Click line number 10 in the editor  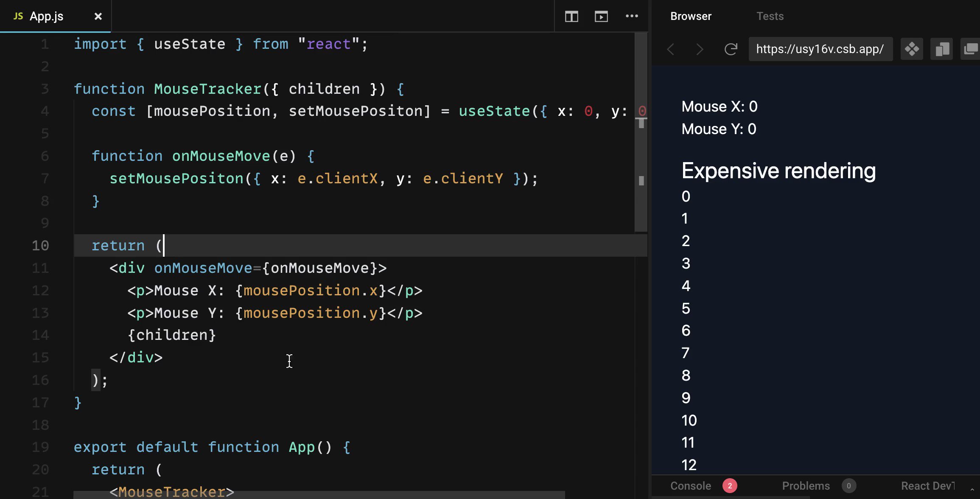coord(40,245)
